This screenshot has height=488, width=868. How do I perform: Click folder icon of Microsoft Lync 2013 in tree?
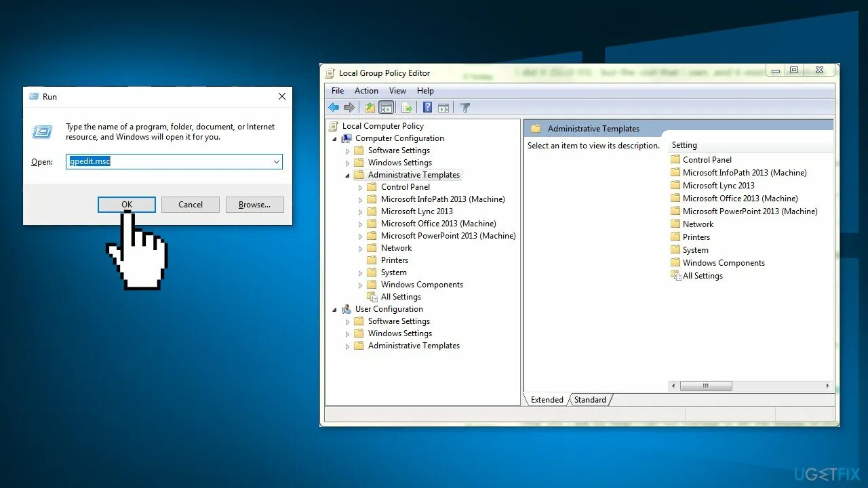coord(372,211)
